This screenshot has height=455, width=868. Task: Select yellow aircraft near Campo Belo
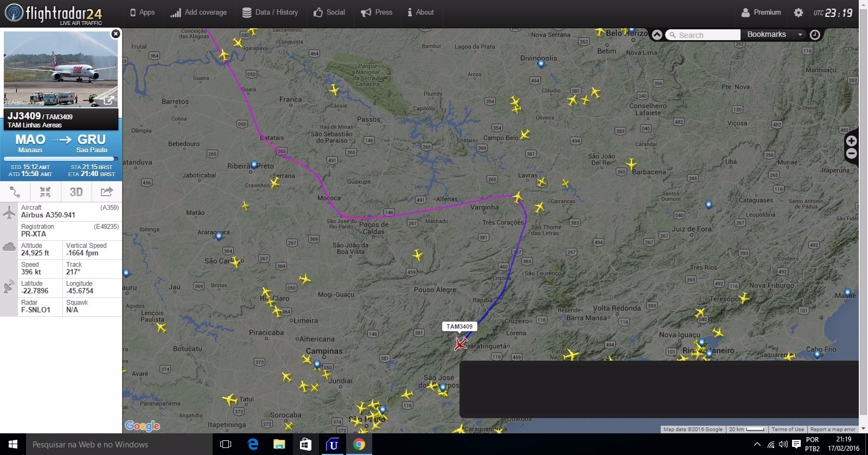click(x=525, y=134)
